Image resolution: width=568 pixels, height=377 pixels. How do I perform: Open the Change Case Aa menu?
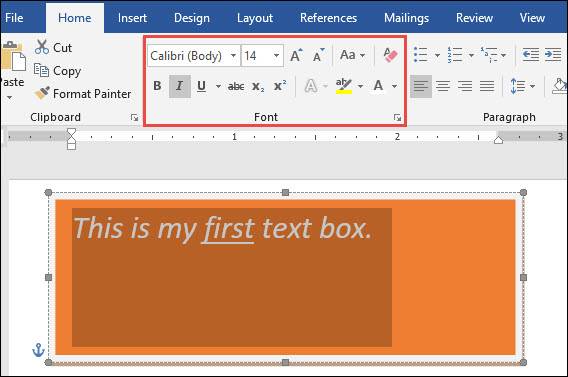[x=352, y=55]
